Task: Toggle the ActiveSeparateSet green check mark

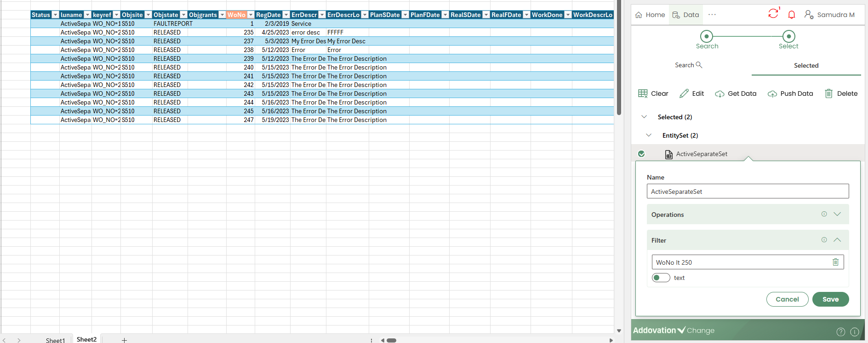Action: (641, 154)
